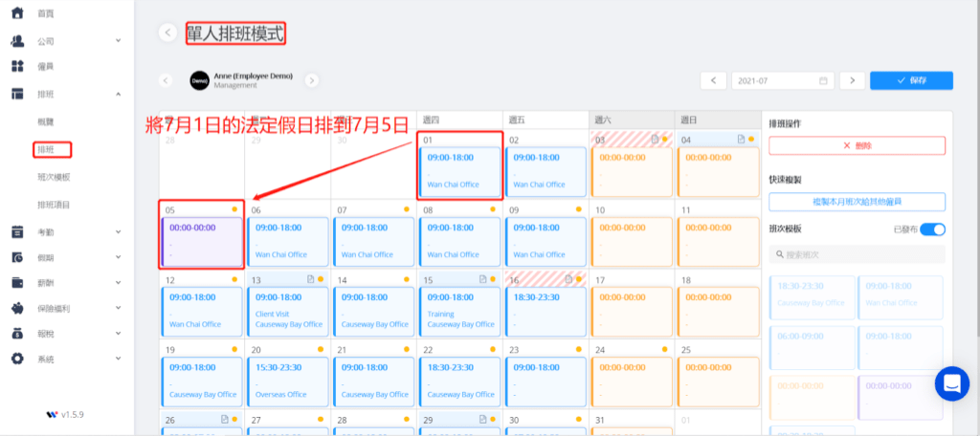Select the July 16 18:30-23:30 shift
The width and height of the screenshot is (980, 436).
[x=546, y=312]
